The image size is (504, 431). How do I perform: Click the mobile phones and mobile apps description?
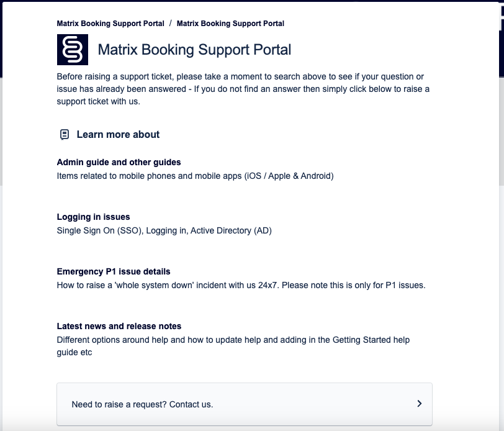(195, 176)
